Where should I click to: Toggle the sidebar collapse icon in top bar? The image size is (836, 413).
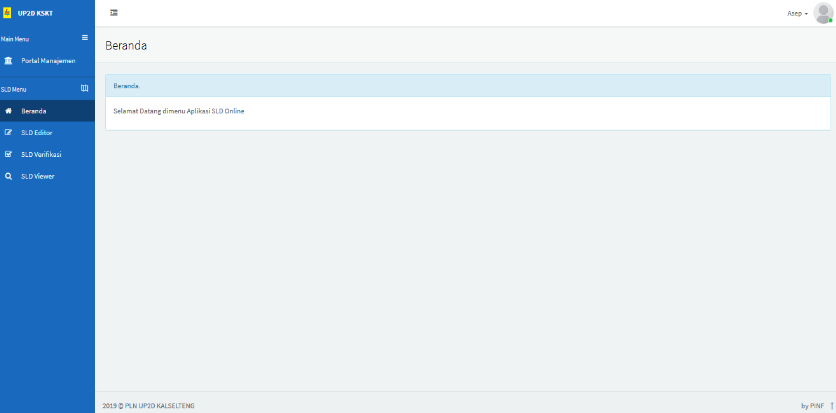(x=114, y=13)
